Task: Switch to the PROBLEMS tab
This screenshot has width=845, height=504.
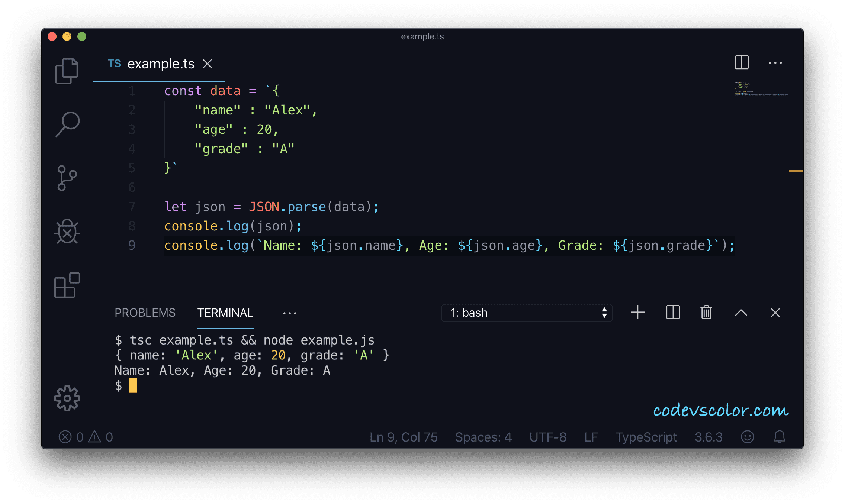Action: (145, 313)
